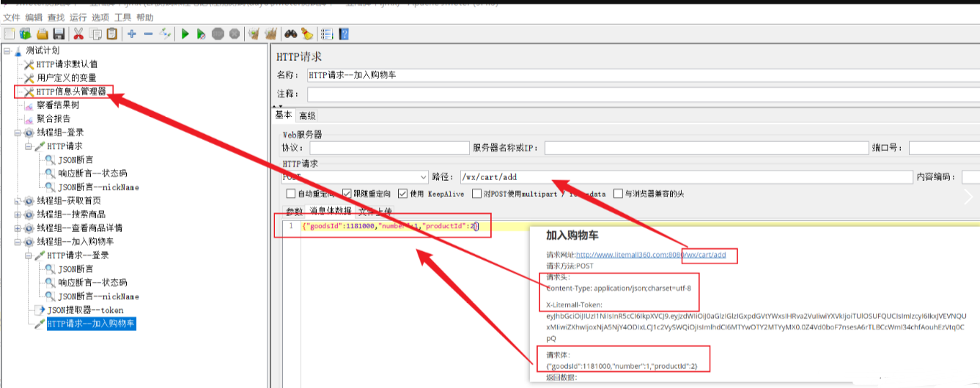Save the test plan with floppy icon
The height and width of the screenshot is (388, 980).
tap(59, 34)
